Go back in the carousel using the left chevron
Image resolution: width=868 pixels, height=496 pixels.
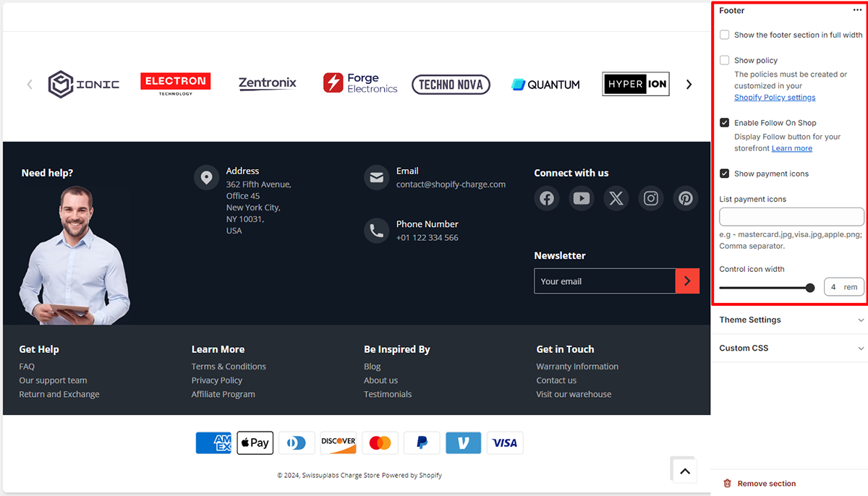(x=29, y=84)
